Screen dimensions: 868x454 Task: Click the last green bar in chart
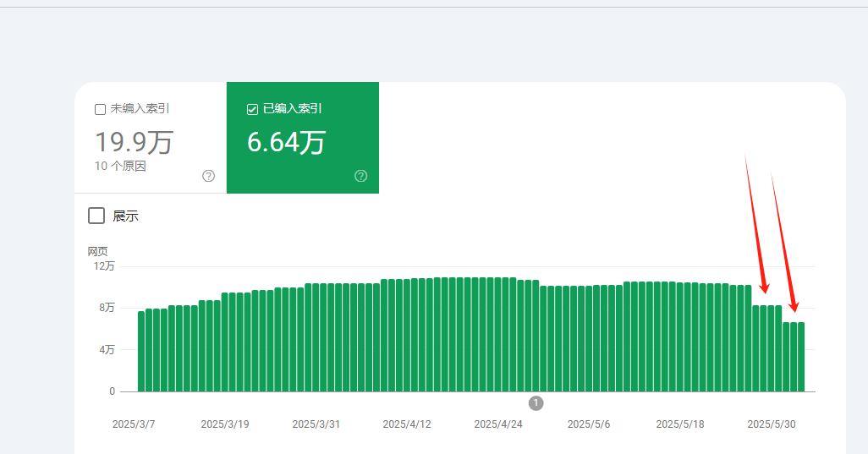tap(801, 358)
